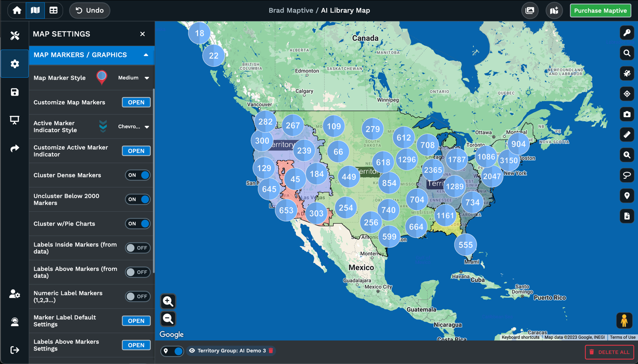
Task: Enable Labels Inside Markers toggle
Action: pos(138,248)
